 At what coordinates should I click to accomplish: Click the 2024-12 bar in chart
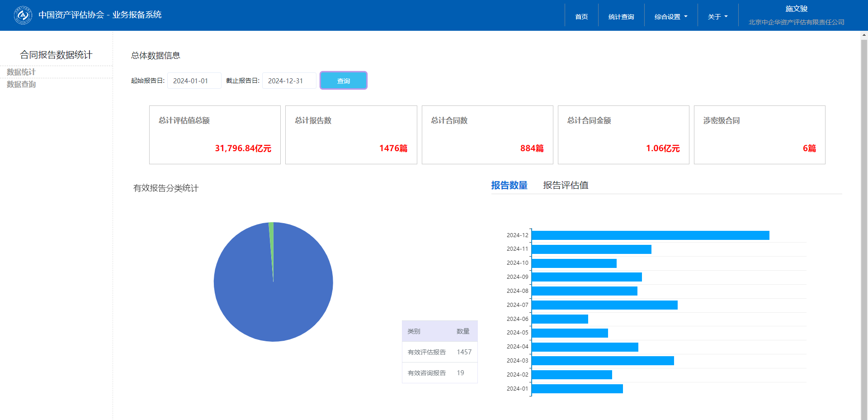650,235
